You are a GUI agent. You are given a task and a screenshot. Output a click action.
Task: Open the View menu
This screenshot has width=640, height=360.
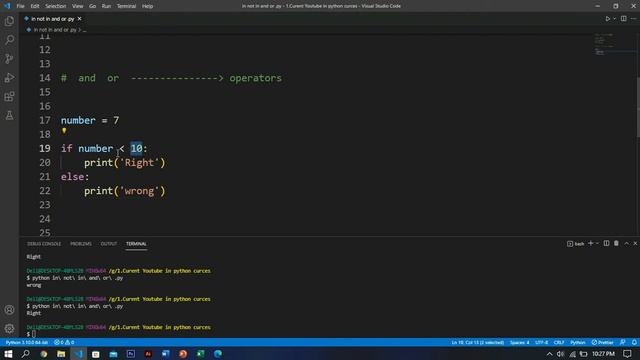pyautogui.click(x=77, y=6)
